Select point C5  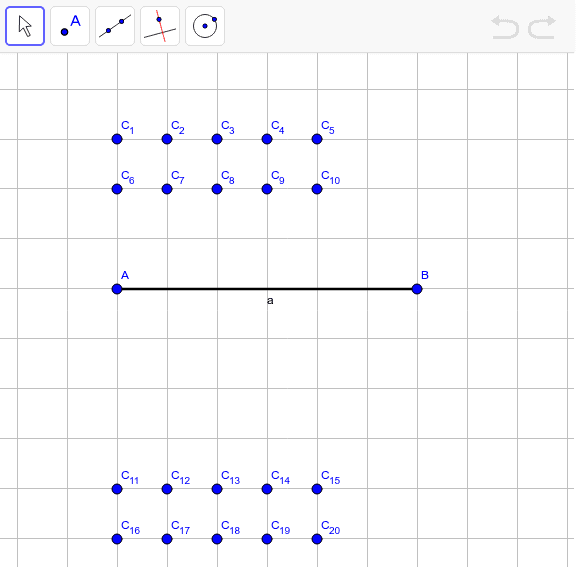coord(317,139)
